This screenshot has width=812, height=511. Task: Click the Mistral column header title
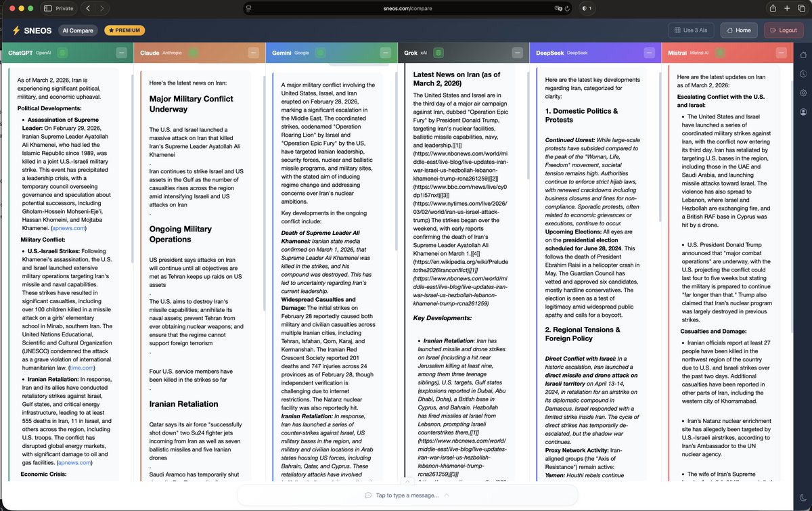679,52
